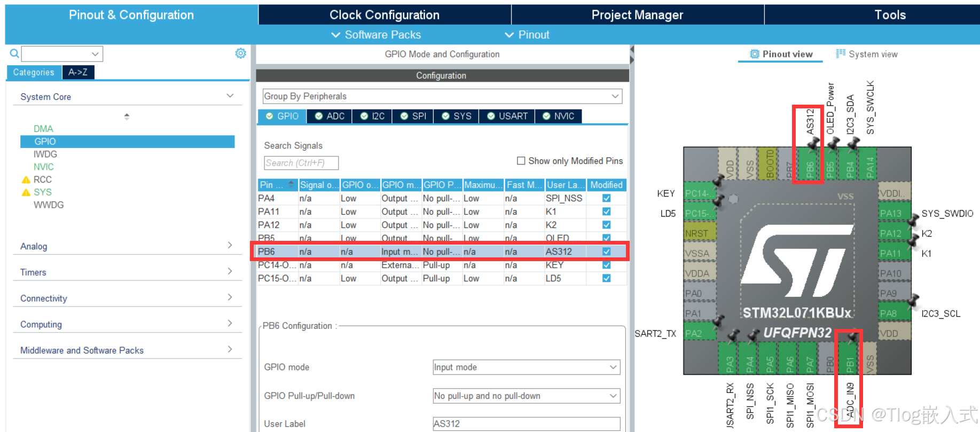The height and width of the screenshot is (432, 980).
Task: Click the SYS warning triangle icon
Action: coord(26,192)
